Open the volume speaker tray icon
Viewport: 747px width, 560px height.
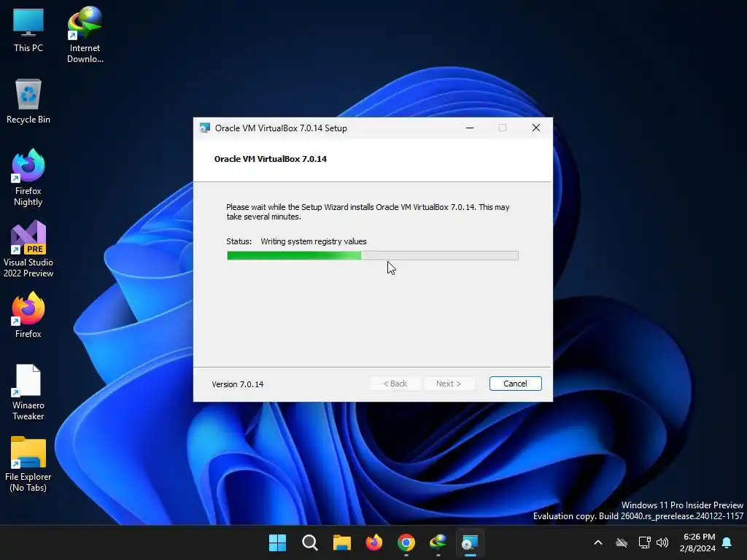[x=662, y=542]
